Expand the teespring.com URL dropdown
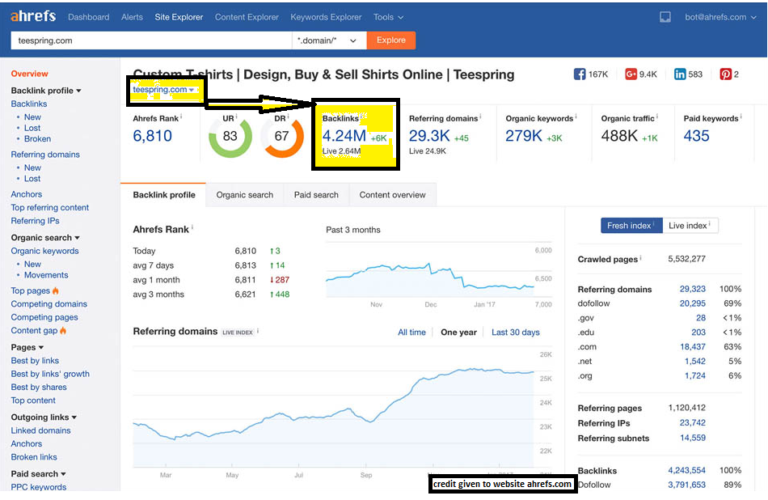 (x=163, y=90)
